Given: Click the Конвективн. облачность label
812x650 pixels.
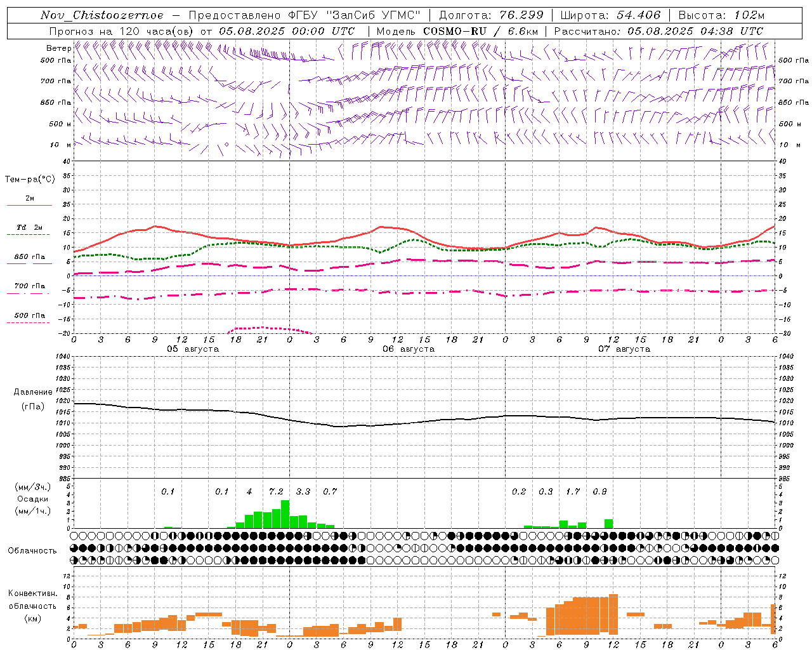Looking at the screenshot, I should (32, 600).
